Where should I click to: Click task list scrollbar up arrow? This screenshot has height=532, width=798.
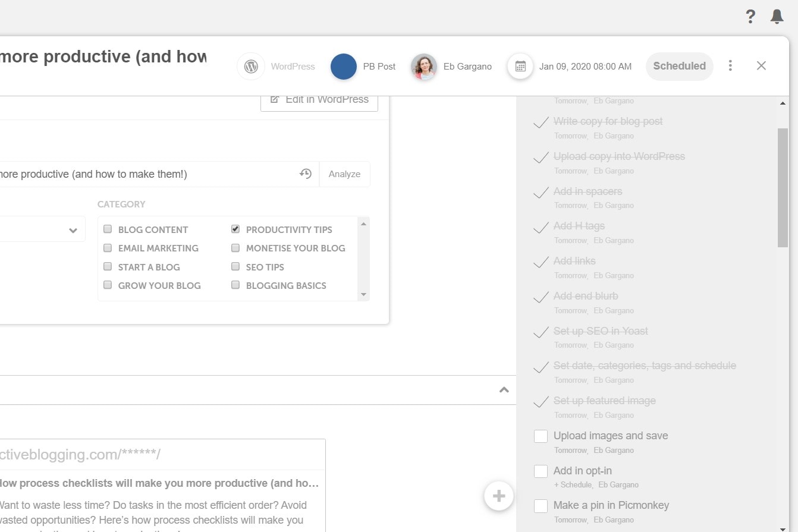click(783, 103)
